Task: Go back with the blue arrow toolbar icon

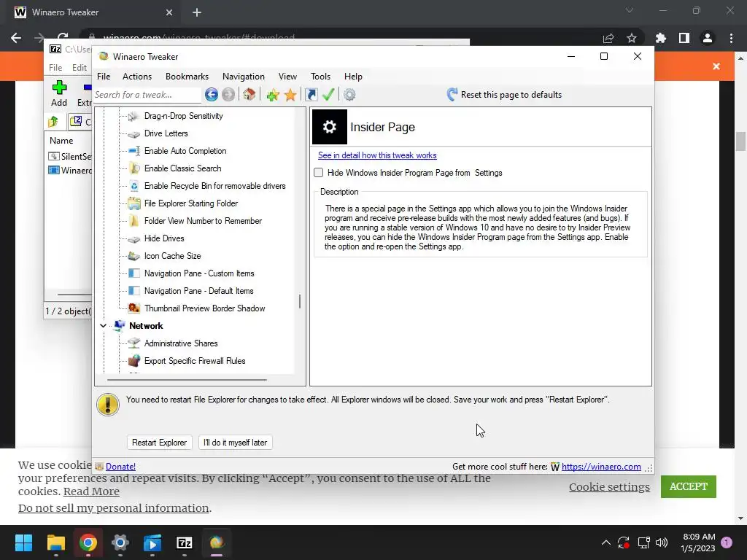Action: (212, 95)
